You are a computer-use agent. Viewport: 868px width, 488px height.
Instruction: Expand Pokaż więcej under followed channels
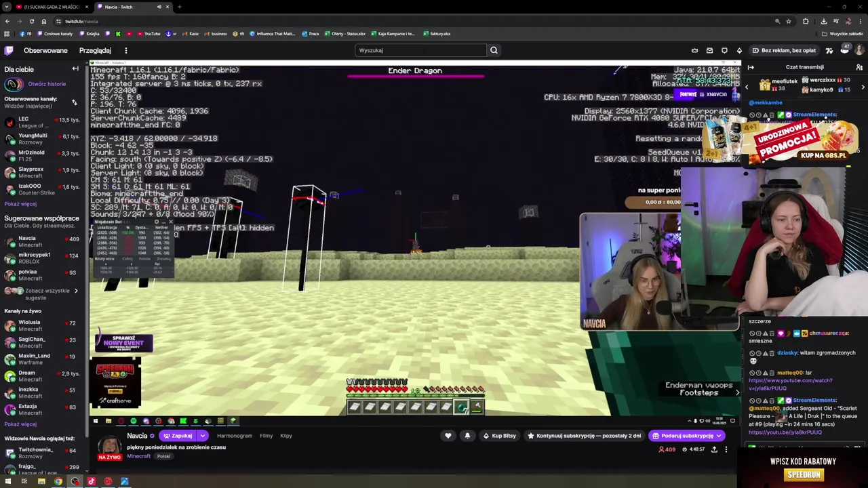20,204
